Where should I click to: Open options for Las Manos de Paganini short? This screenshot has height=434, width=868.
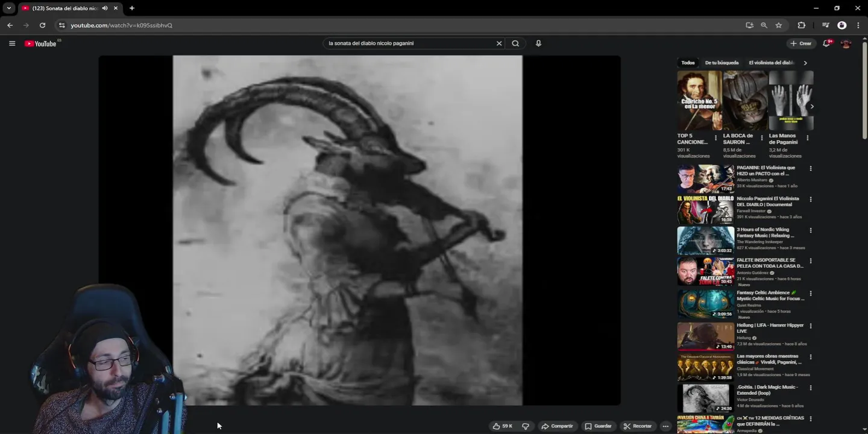(807, 138)
